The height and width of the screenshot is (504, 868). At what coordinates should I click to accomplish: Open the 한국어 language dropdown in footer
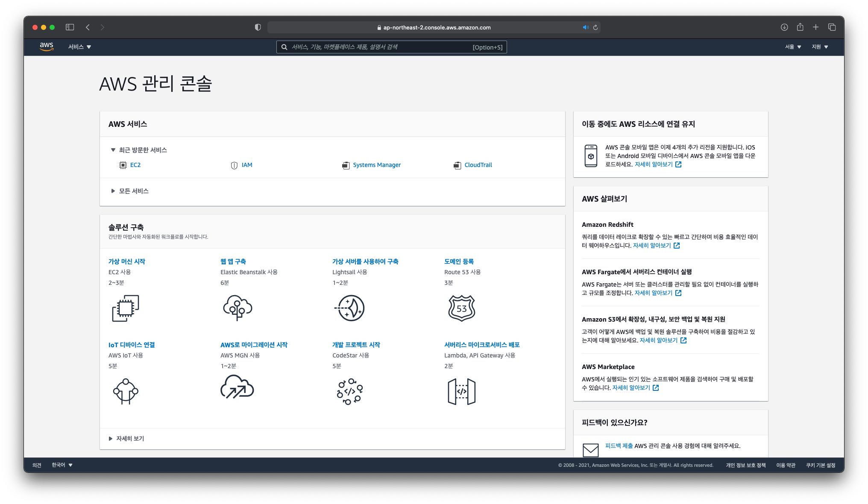coord(62,465)
